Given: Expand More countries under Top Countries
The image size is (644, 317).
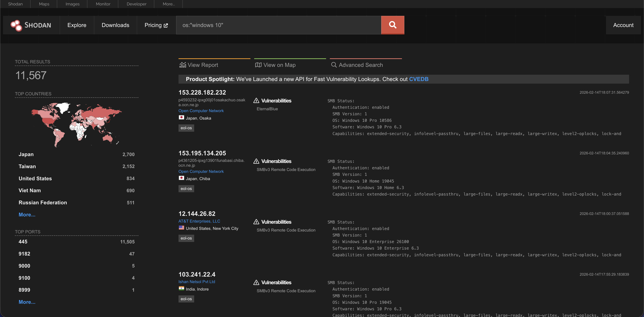Looking at the screenshot, I should 27,215.
